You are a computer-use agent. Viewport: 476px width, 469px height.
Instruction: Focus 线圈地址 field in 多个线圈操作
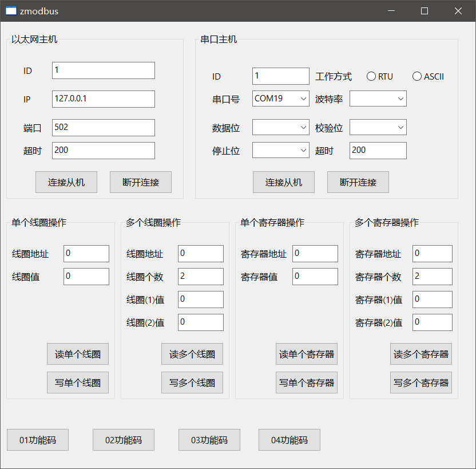[x=201, y=254]
